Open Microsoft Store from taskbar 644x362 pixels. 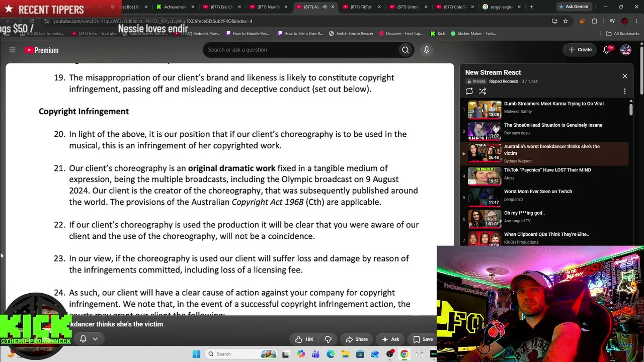[x=360, y=354]
